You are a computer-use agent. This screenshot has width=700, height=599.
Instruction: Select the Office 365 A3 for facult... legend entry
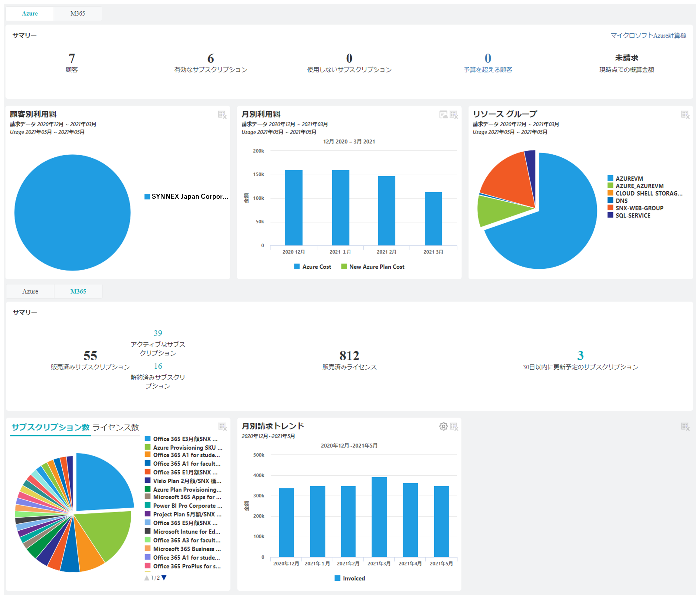pyautogui.click(x=183, y=540)
